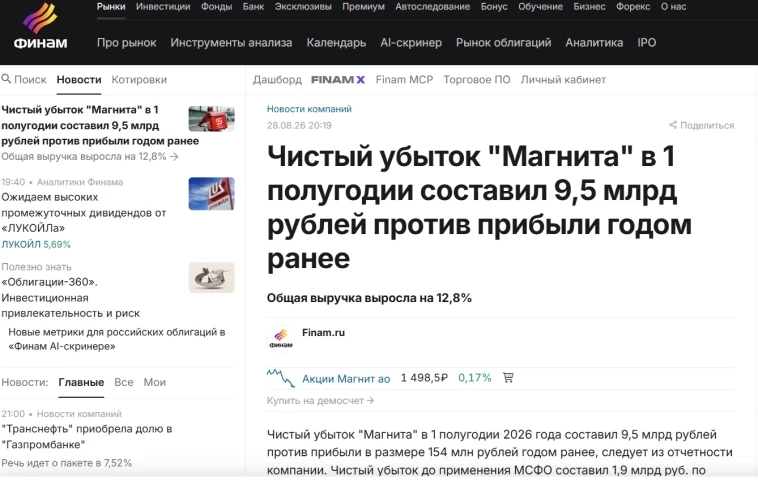
Task: Go to the Банк section
Action: pyautogui.click(x=253, y=7)
